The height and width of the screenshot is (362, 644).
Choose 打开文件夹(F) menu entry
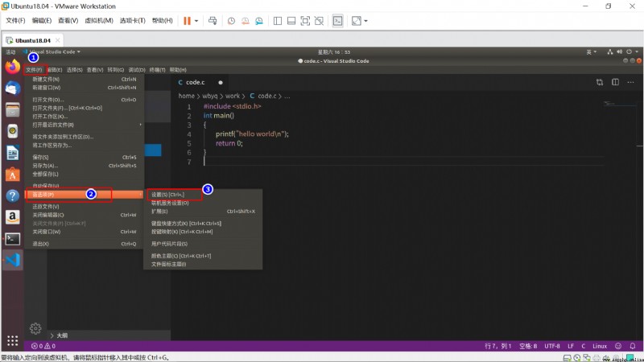[84, 108]
